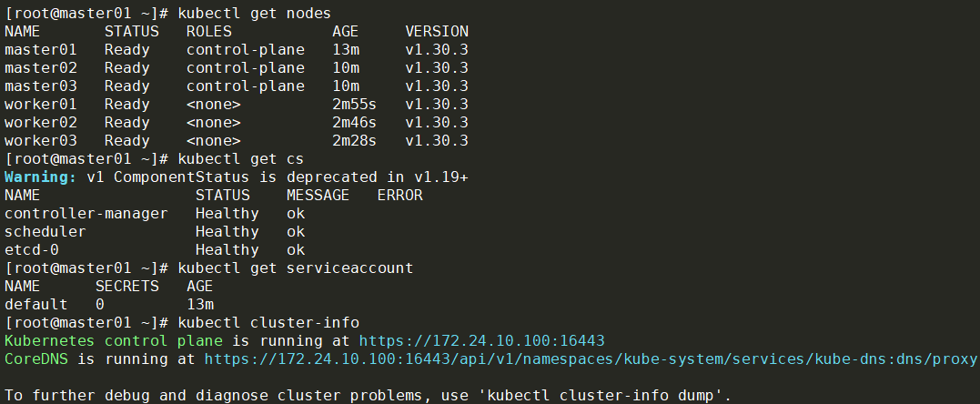Viewport: 980px width, 404px height.
Task: Open the Kubernetes control plane URL
Action: (481, 341)
